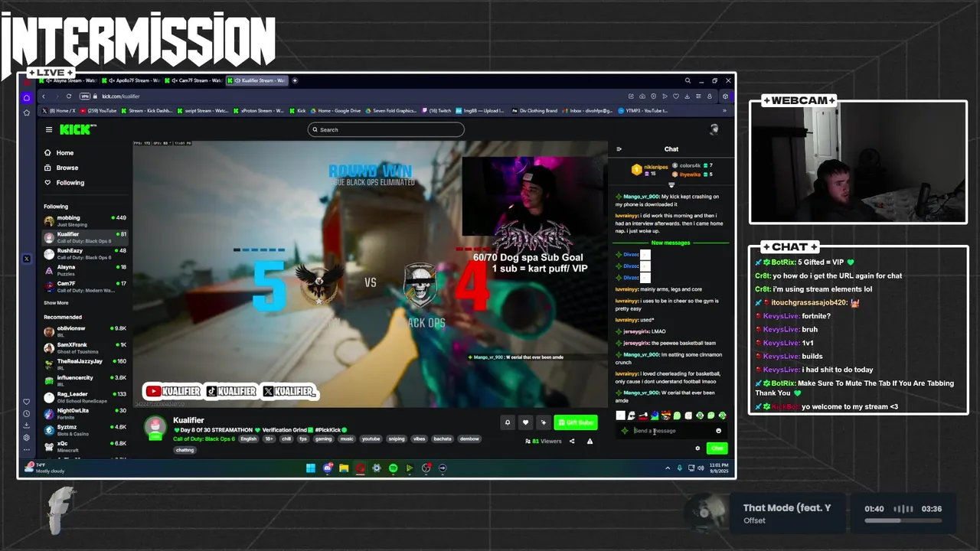This screenshot has width=980, height=551.
Task: Toggle the follow heart for Kualifier
Action: point(525,422)
